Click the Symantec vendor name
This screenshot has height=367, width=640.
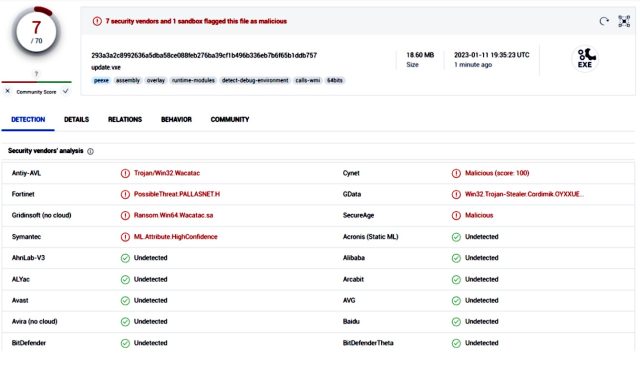click(x=26, y=237)
